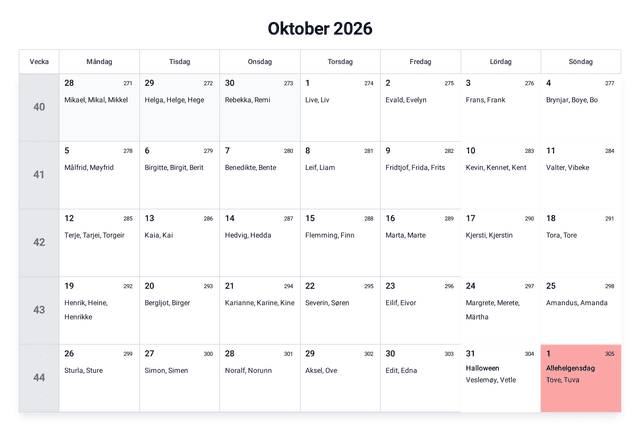Click day 19 with Henrik, Heine, Henrikke

pyautogui.click(x=99, y=310)
